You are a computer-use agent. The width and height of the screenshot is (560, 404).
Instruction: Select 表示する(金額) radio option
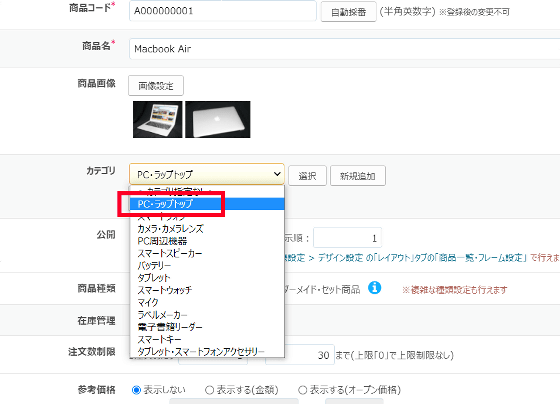point(209,390)
